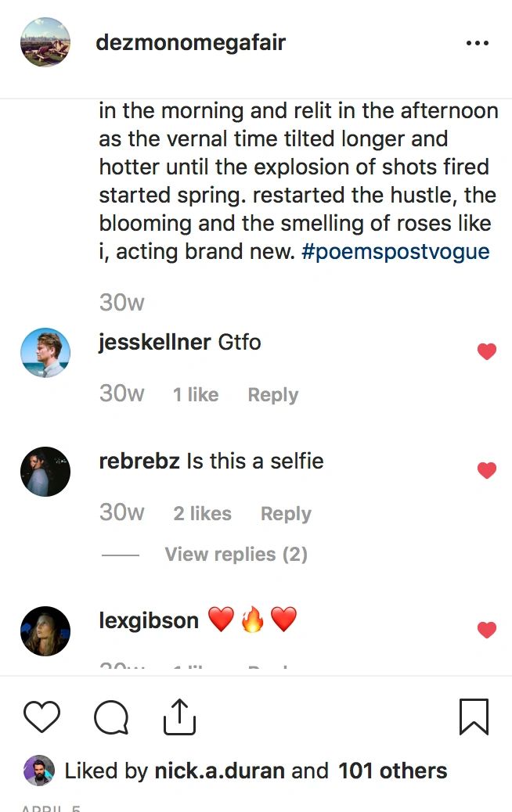Unlike jesskellner's comment heart
The image size is (512, 812).
487,352
